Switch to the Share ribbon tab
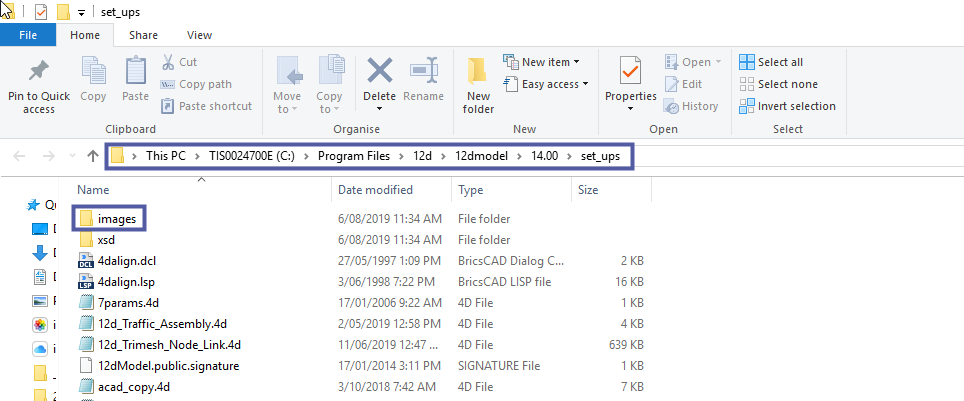964x401 pixels. (x=143, y=35)
